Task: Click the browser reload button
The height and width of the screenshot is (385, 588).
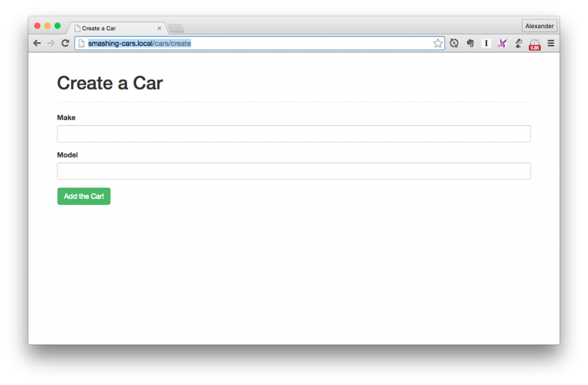Action: click(x=65, y=43)
